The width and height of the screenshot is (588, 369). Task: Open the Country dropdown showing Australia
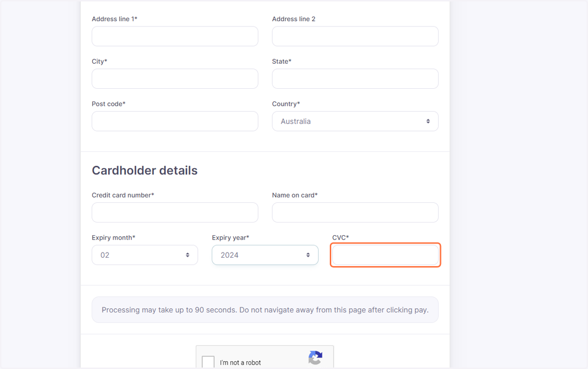[355, 121]
